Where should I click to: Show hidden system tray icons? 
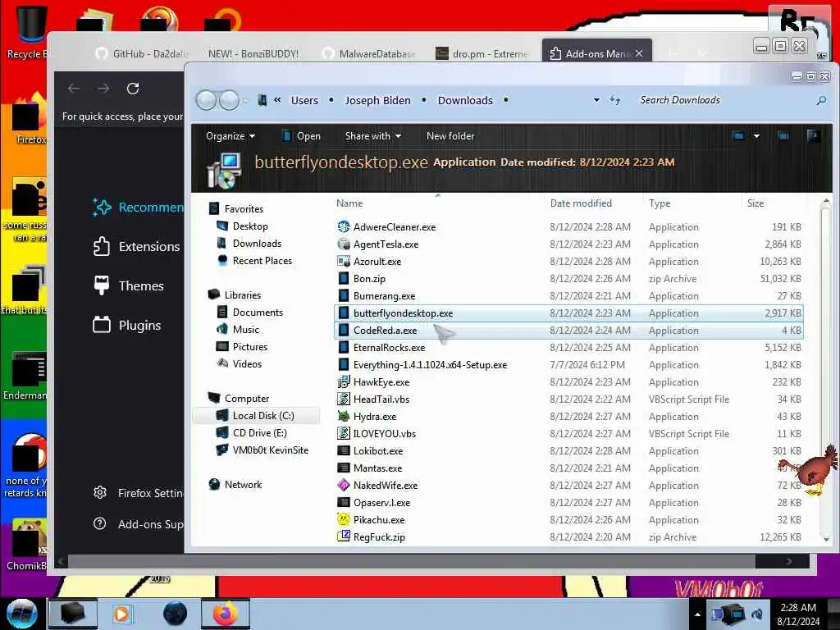tap(697, 614)
